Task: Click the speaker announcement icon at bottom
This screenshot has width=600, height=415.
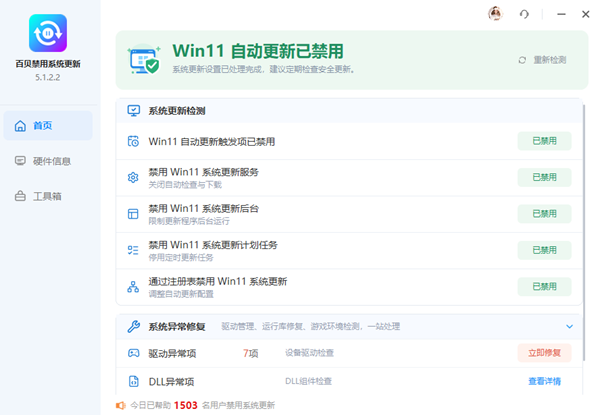Action: (121, 405)
